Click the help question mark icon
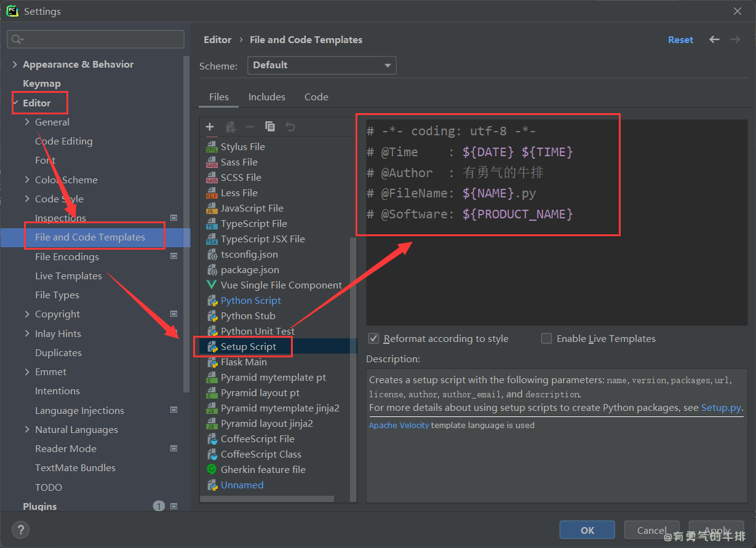 (20, 530)
